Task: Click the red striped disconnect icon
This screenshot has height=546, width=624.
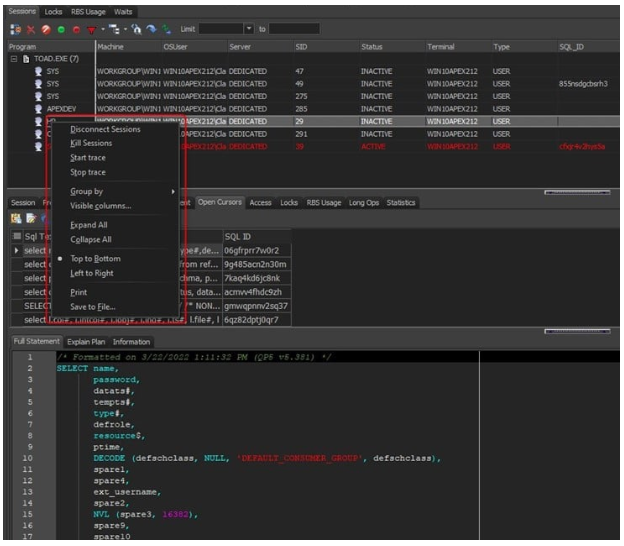Action: pos(46,29)
